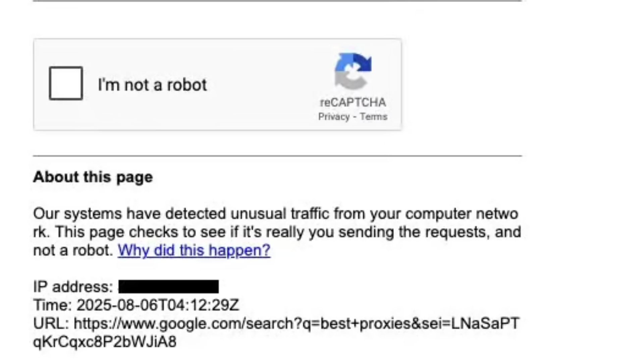Check the "I'm not a robot" checkbox

click(66, 83)
